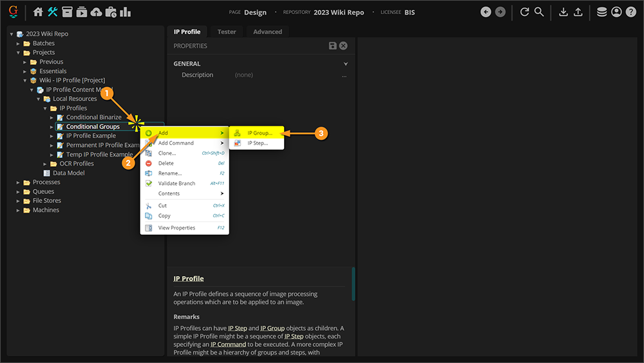Click the download icon in header
This screenshot has width=644, height=363.
pos(563,12)
